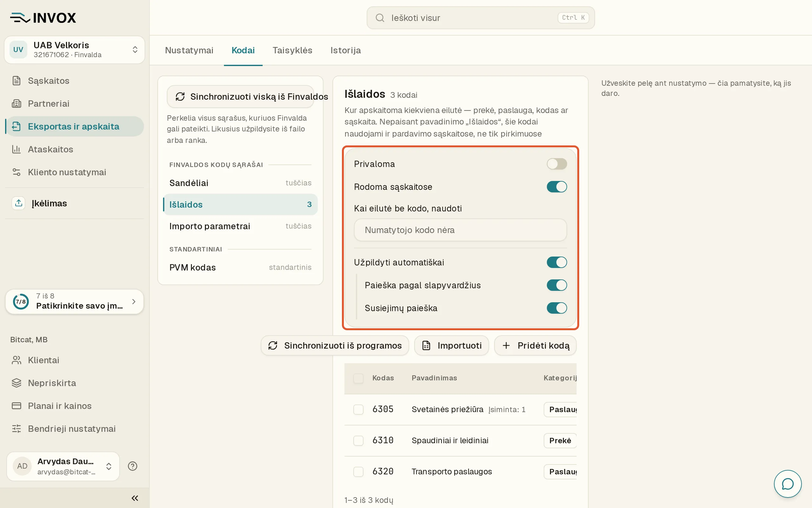Expand the UAB Velkoris company switcher
The height and width of the screenshot is (508, 812).
75,50
